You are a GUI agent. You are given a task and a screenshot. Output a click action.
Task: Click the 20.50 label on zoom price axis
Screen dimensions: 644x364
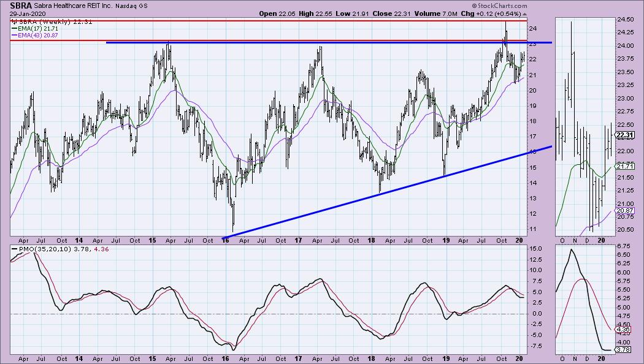point(625,230)
